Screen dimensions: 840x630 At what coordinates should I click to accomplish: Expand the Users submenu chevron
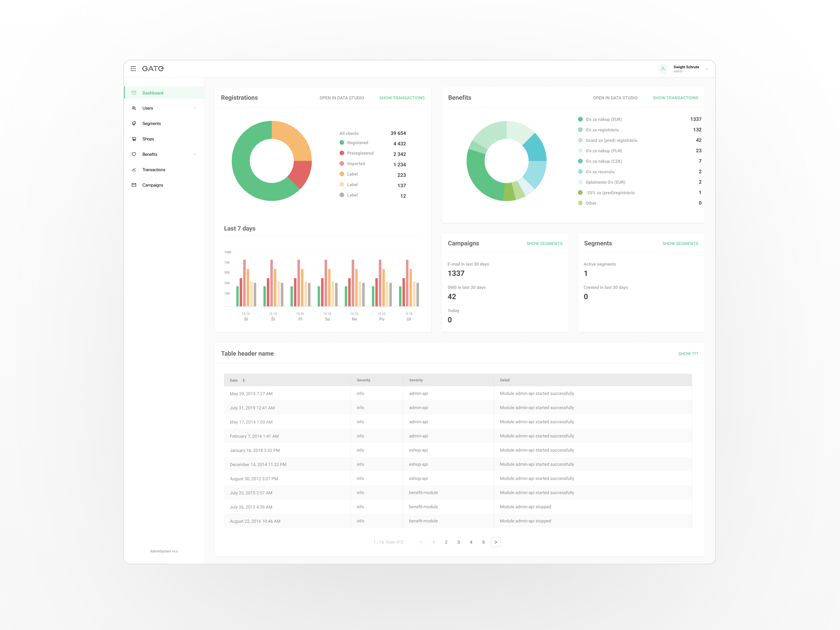pyautogui.click(x=195, y=108)
